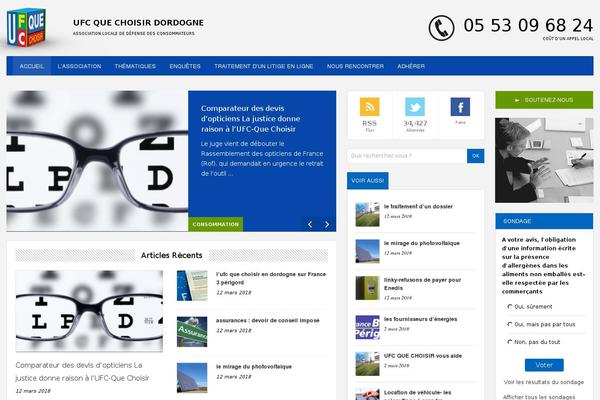The height and width of the screenshot is (400, 600).
Task: Click the search OK button
Action: pyautogui.click(x=476, y=156)
